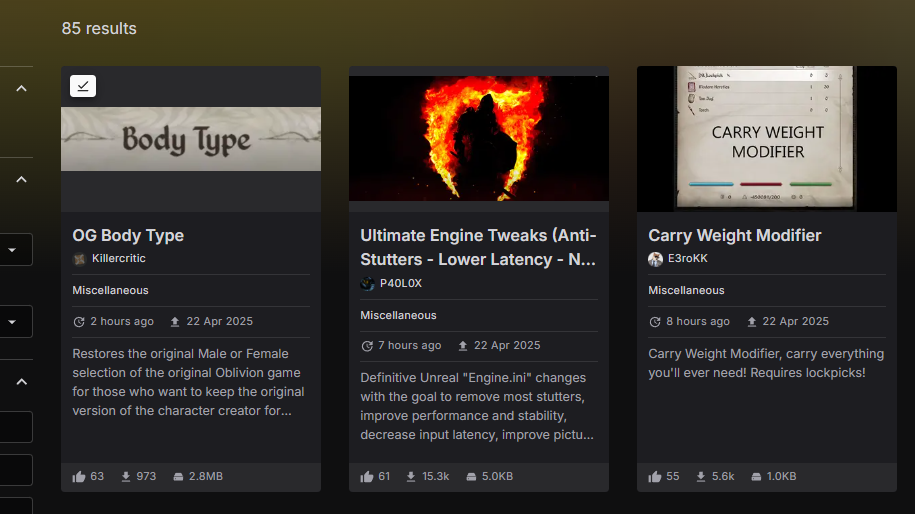915x514 pixels.
Task: Click '22 Apr 2025' on OG Body Type card
Action: [219, 321]
